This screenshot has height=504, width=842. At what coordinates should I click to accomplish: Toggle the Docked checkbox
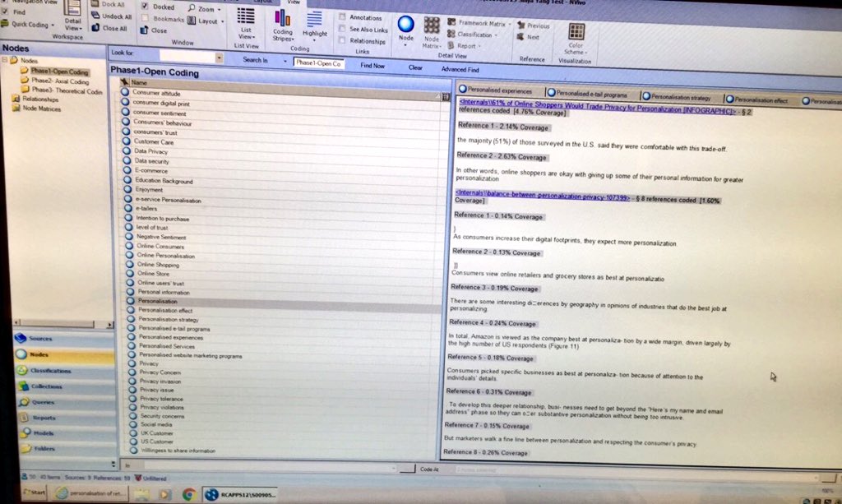click(145, 6)
